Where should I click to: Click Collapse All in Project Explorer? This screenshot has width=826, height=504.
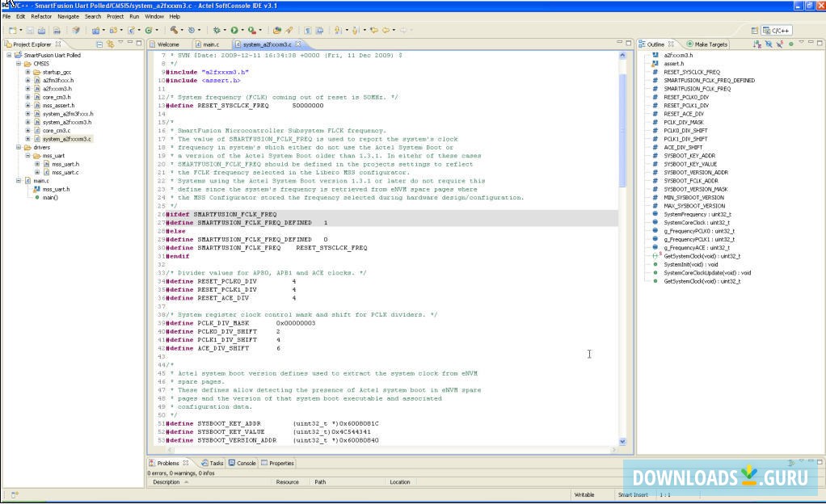click(99, 44)
